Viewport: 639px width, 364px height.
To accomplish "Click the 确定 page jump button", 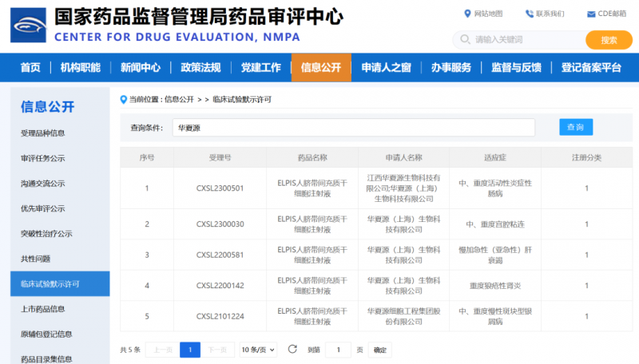I will (380, 350).
